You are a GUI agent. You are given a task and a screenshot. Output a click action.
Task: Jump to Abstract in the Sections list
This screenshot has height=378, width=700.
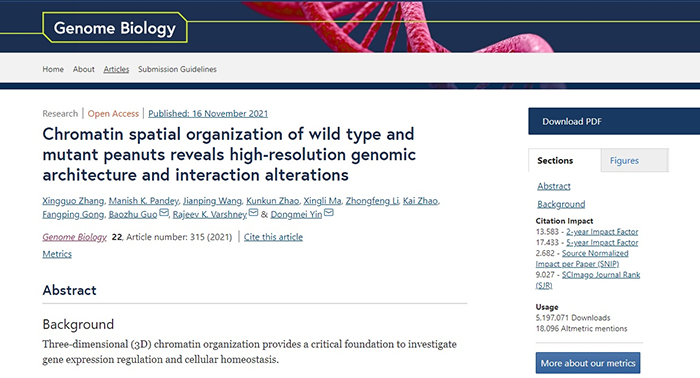[x=554, y=186]
